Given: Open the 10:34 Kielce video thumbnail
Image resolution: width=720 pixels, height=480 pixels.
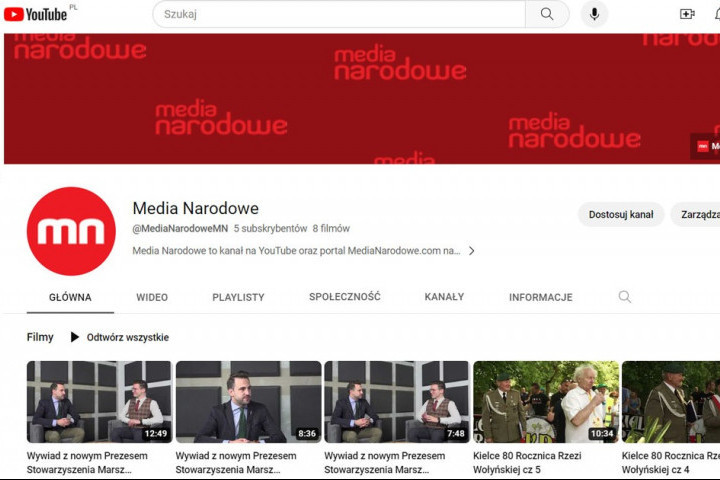Looking at the screenshot, I should coord(545,401).
